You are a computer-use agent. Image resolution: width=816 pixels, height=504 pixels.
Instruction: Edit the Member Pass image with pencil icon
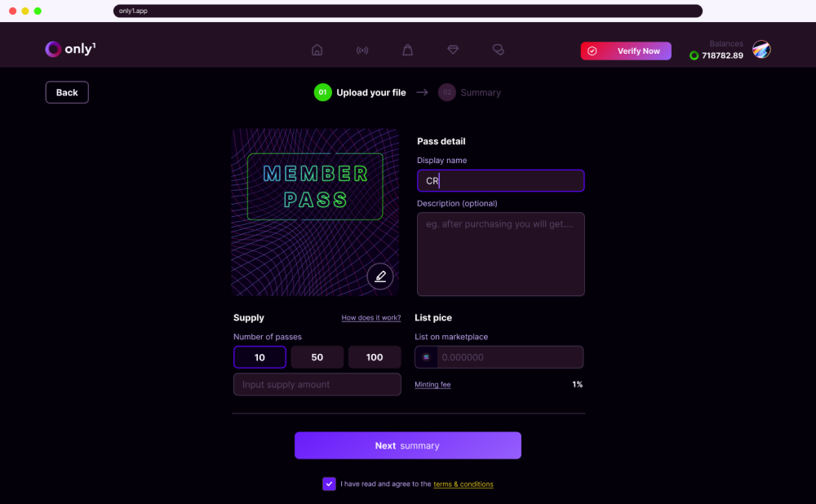coord(380,276)
